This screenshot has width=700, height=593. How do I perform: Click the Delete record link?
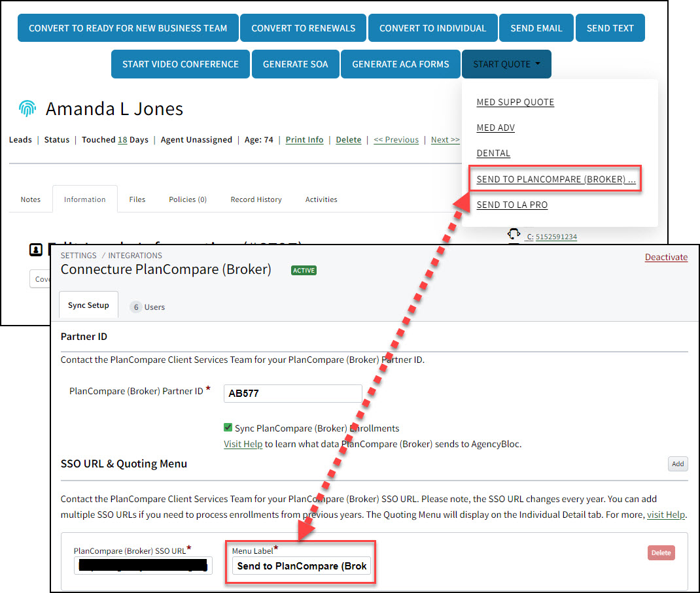click(349, 140)
